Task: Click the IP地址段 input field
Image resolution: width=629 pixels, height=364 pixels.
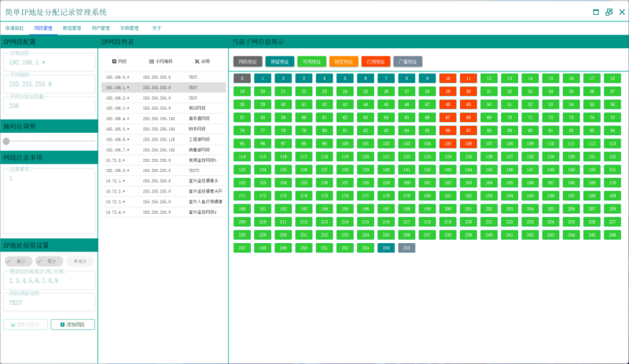Action: 49,61
